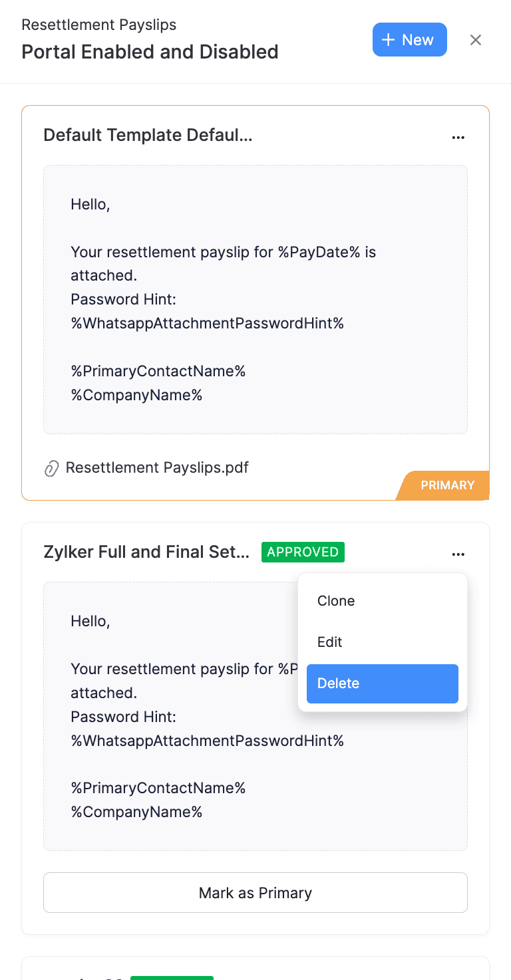Open the ellipsis menu on Default Template card

point(458,137)
